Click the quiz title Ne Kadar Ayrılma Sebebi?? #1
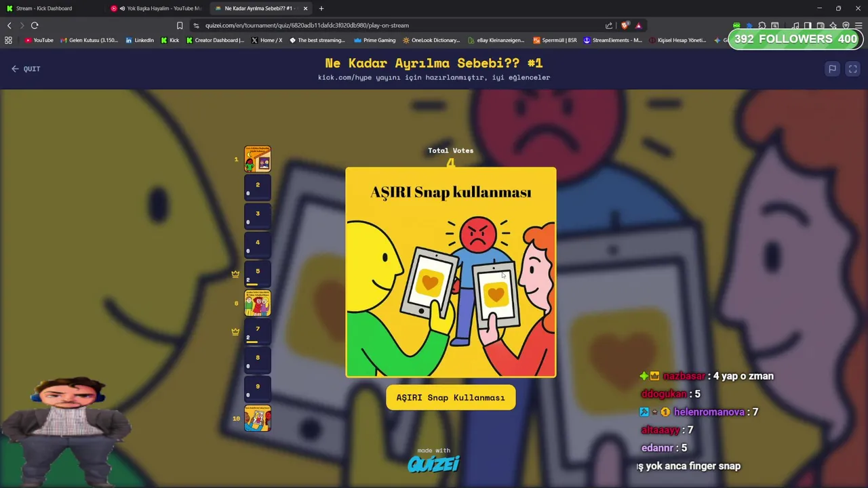Image resolution: width=868 pixels, height=488 pixels. coord(434,63)
